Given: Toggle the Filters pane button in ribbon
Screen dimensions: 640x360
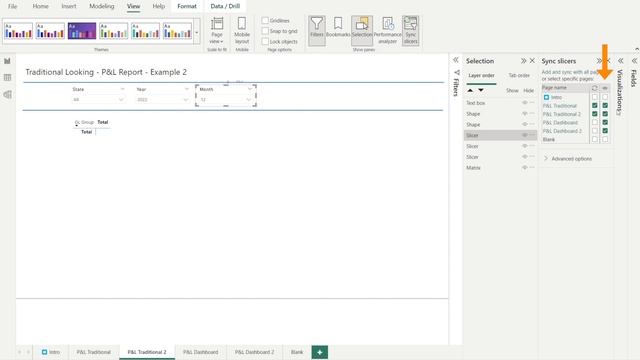Looking at the screenshot, I should tap(316, 31).
